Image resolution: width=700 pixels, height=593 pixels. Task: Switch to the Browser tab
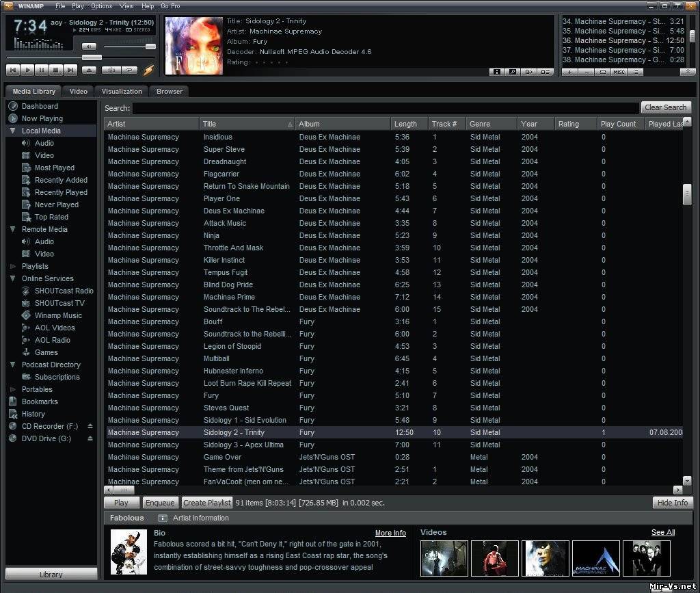coord(170,91)
